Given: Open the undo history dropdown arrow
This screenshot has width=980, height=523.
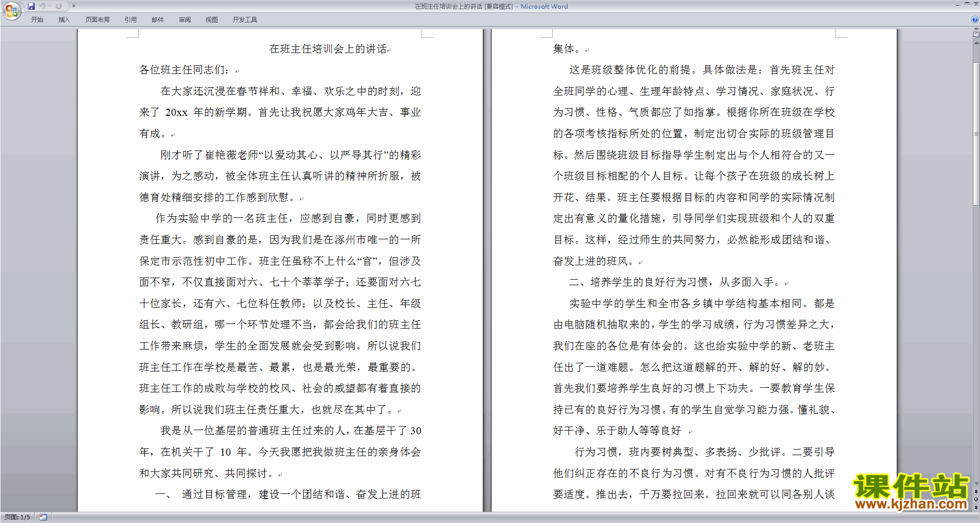Looking at the screenshot, I should click(50, 6).
